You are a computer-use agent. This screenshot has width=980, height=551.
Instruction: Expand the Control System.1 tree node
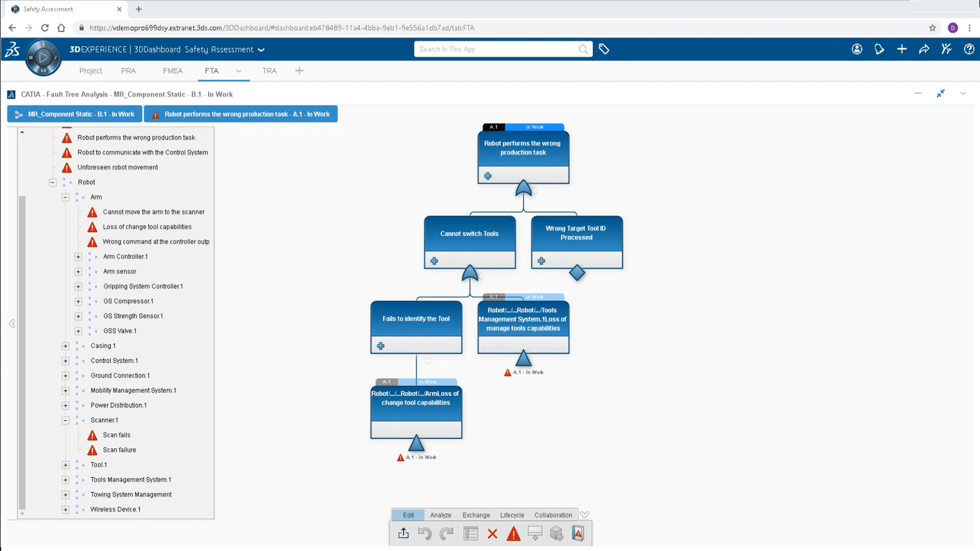pyautogui.click(x=65, y=361)
